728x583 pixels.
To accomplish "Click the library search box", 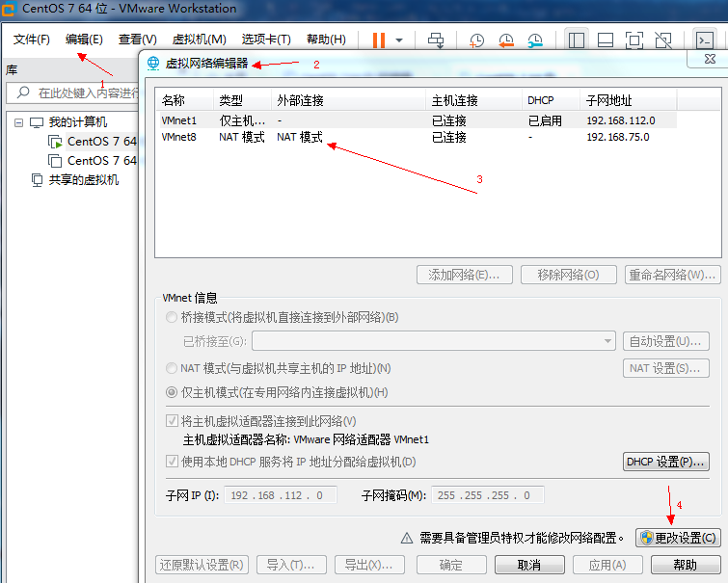I will pyautogui.click(x=74, y=93).
